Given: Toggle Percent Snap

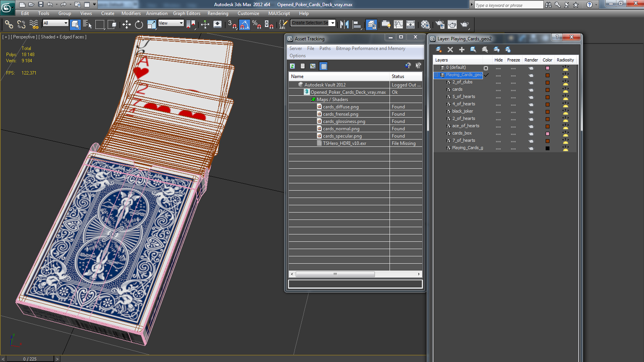Looking at the screenshot, I should (257, 24).
